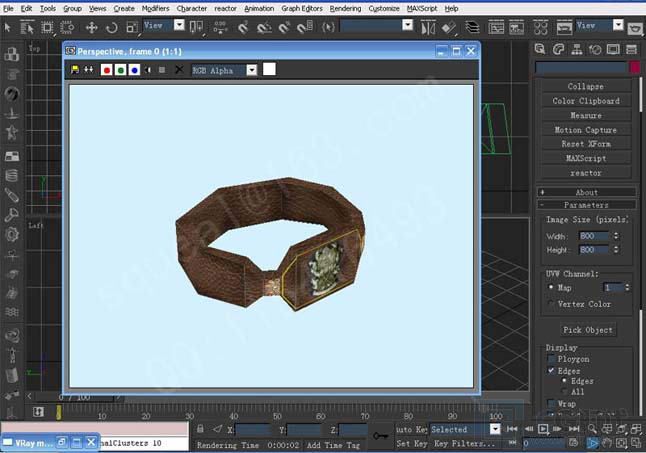Enable blue channel in render window
Screen dimensions: 646x453
point(134,70)
